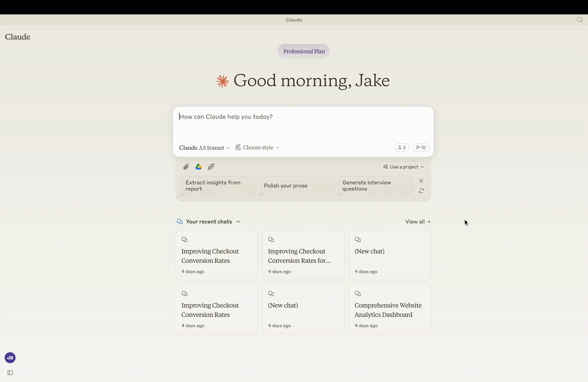Select the Polish your prose suggestion
Viewport: 588px width, 382px height.
pos(297,186)
